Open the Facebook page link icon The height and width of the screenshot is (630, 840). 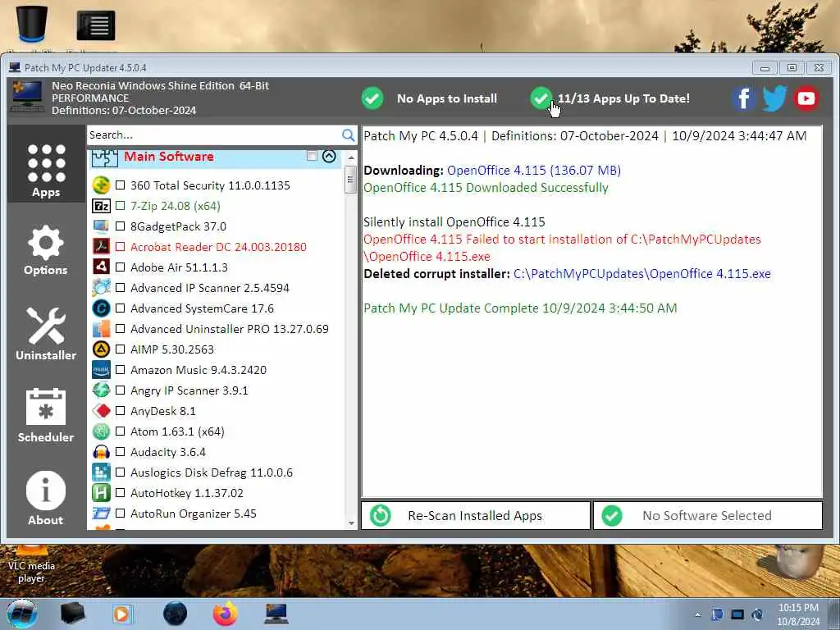tap(744, 98)
